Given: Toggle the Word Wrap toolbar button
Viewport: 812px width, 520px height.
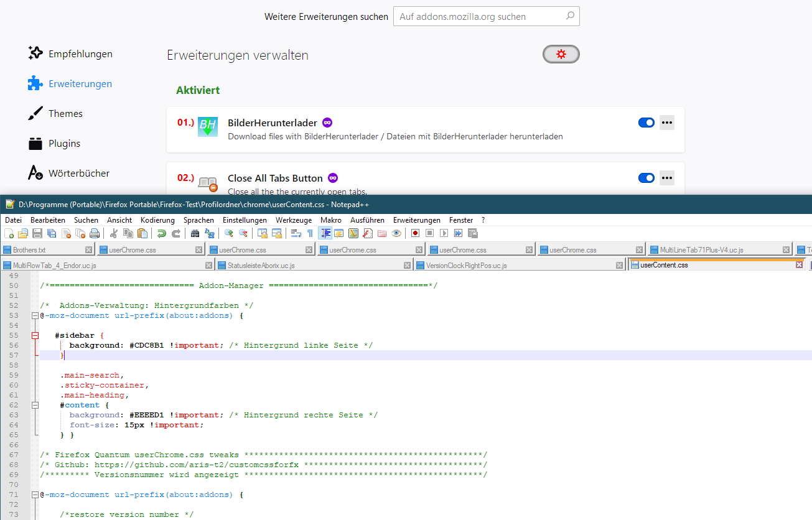Looking at the screenshot, I should tap(296, 233).
